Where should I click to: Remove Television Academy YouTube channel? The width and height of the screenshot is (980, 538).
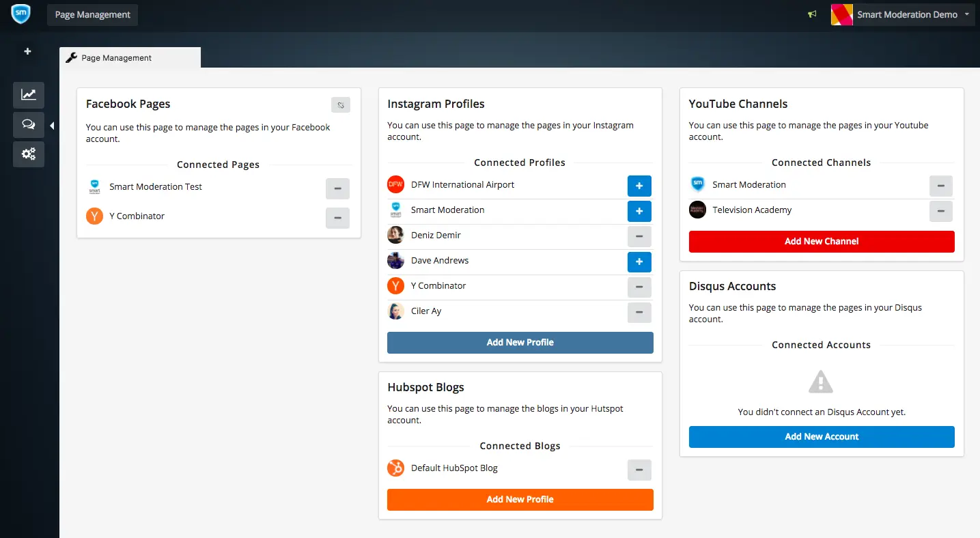point(941,211)
